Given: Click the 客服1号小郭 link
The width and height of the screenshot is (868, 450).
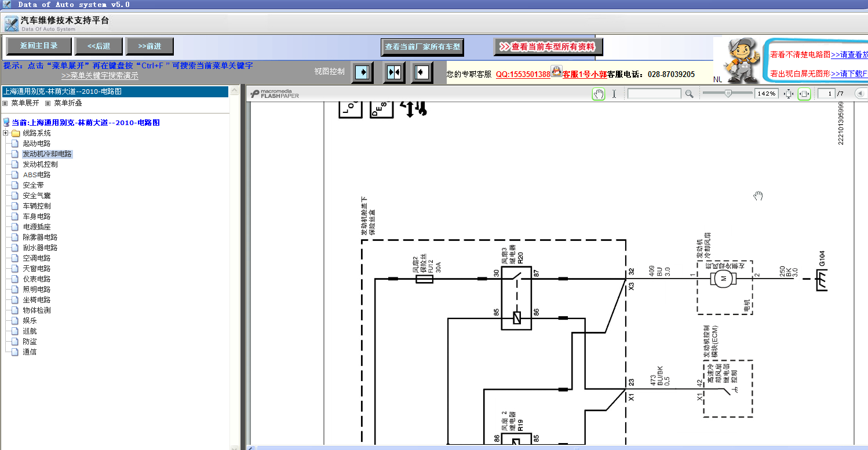Looking at the screenshot, I should click(585, 74).
